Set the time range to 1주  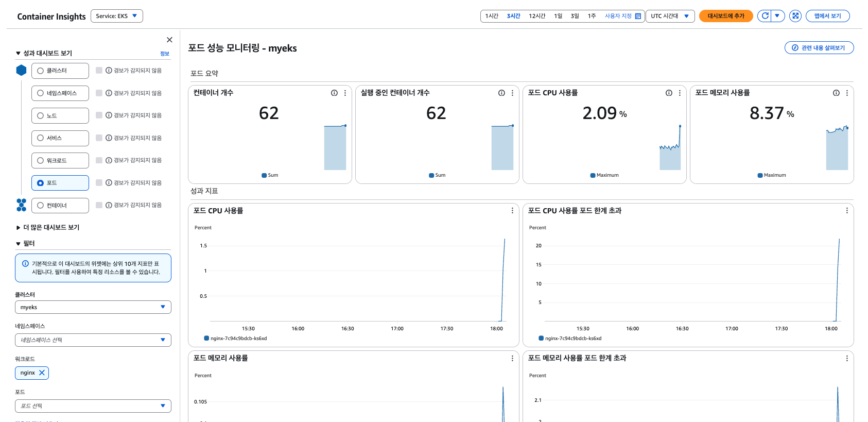(x=592, y=16)
